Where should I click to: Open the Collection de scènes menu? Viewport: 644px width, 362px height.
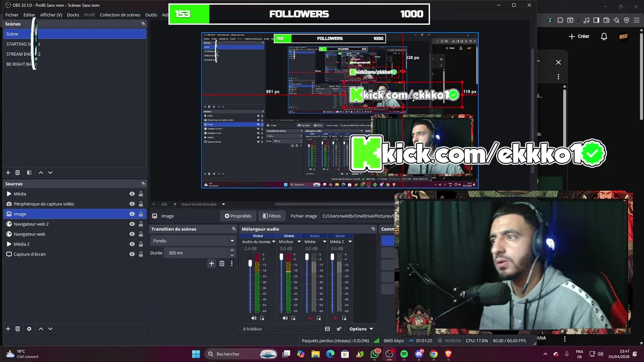click(x=120, y=15)
